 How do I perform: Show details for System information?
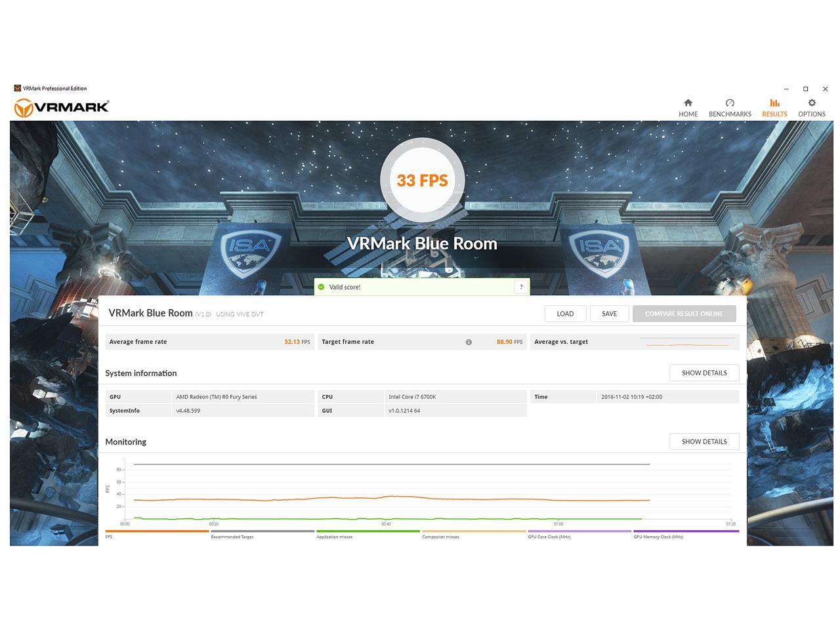point(704,373)
